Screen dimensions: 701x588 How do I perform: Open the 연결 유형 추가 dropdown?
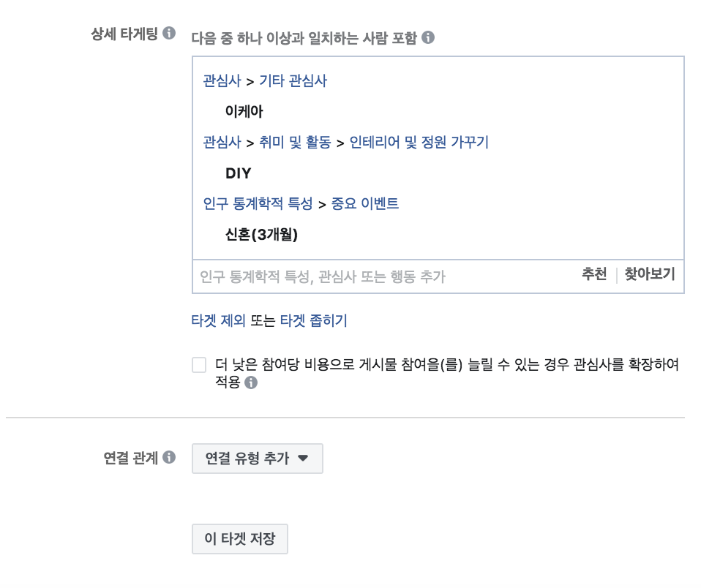[258, 457]
